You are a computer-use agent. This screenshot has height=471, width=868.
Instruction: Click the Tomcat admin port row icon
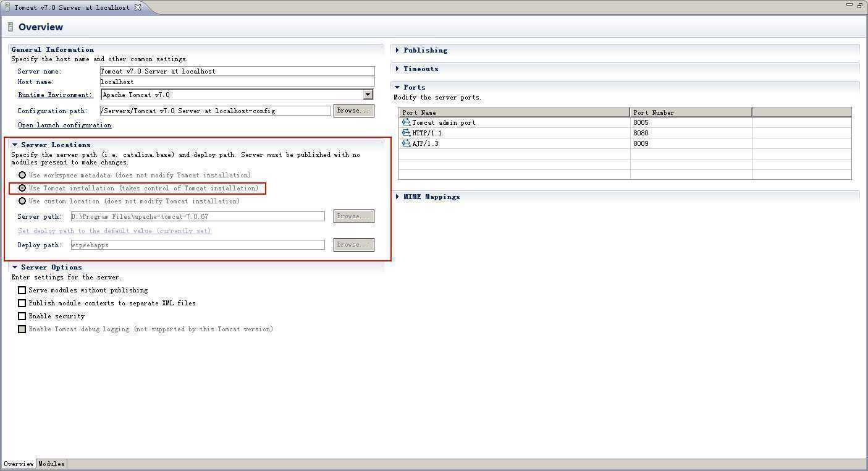(406, 122)
